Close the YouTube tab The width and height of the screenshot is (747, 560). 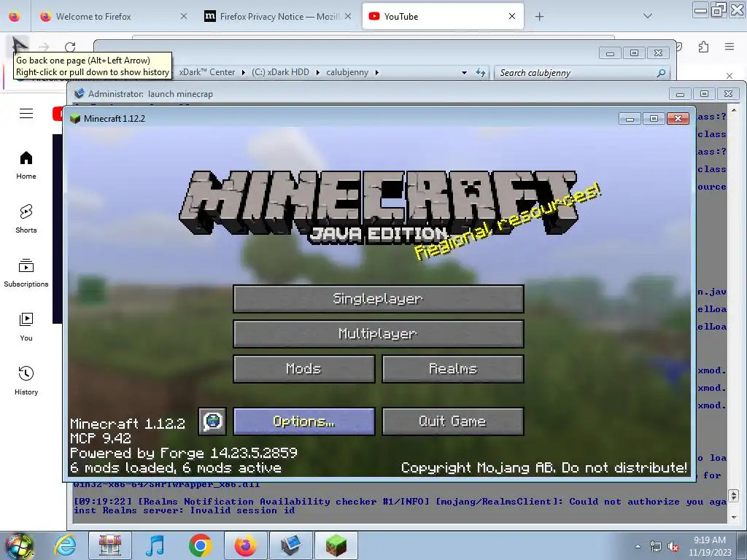click(512, 16)
